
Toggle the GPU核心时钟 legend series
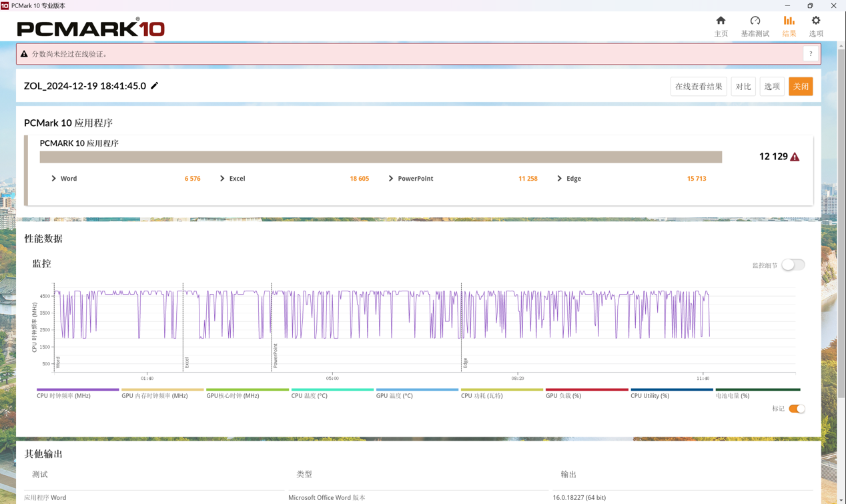247,393
